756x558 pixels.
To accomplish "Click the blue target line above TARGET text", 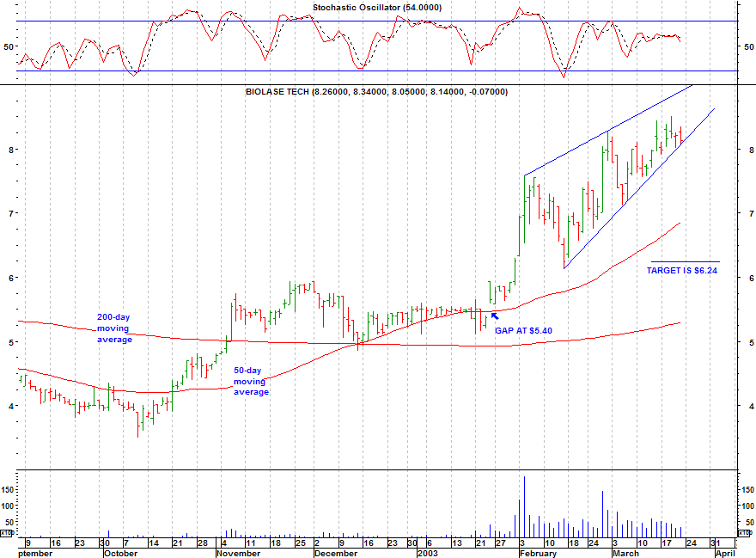I will (686, 261).
